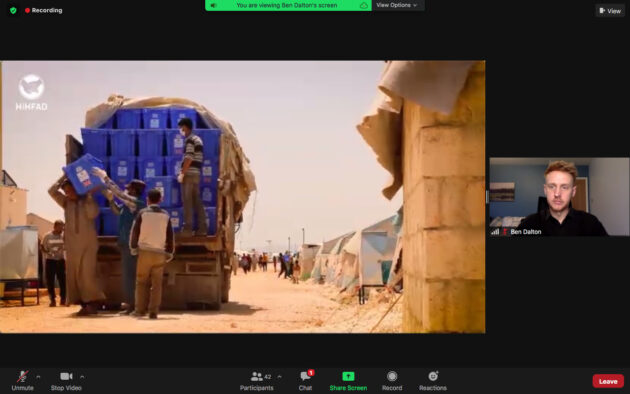
Task: Change layout with the View button
Action: [610, 11]
